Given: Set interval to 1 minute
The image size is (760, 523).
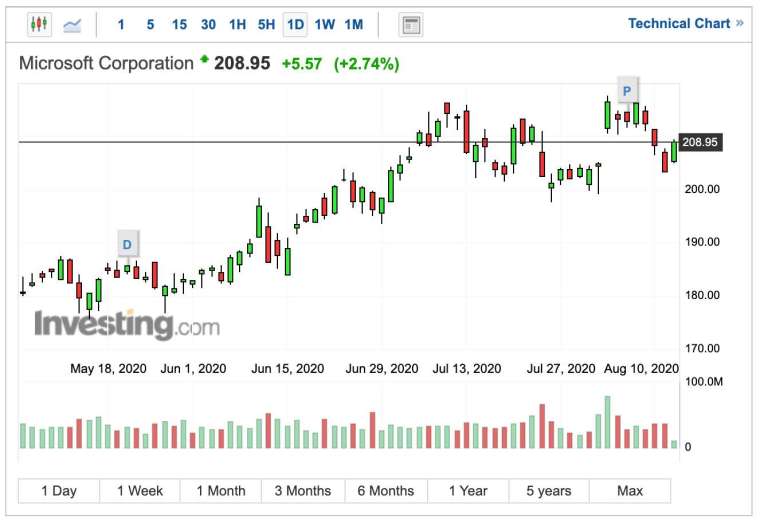Looking at the screenshot, I should (x=121, y=25).
